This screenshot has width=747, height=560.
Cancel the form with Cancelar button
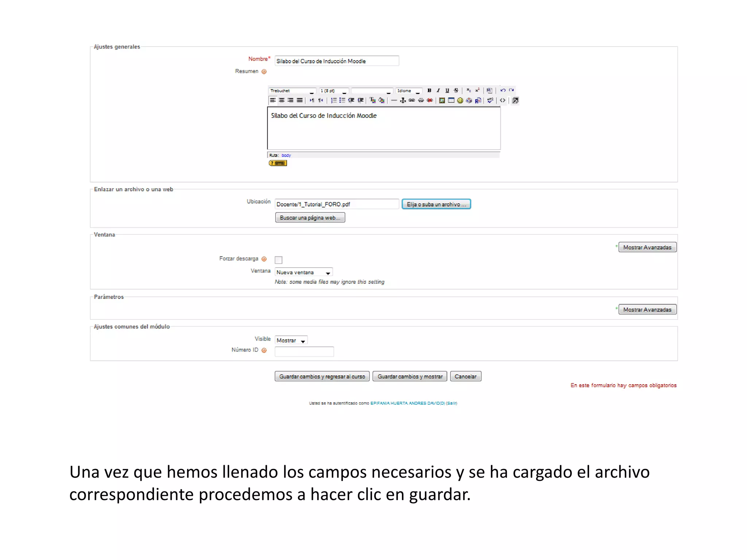click(466, 376)
